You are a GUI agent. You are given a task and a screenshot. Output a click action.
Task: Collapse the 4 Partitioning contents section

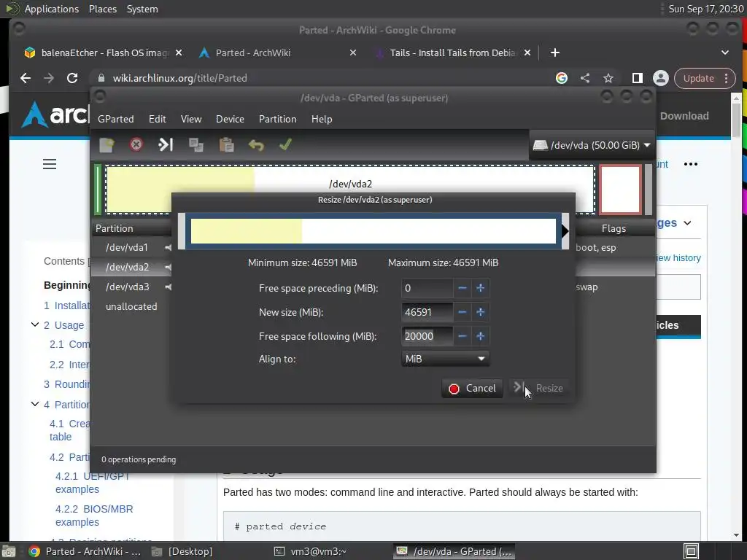click(x=35, y=404)
